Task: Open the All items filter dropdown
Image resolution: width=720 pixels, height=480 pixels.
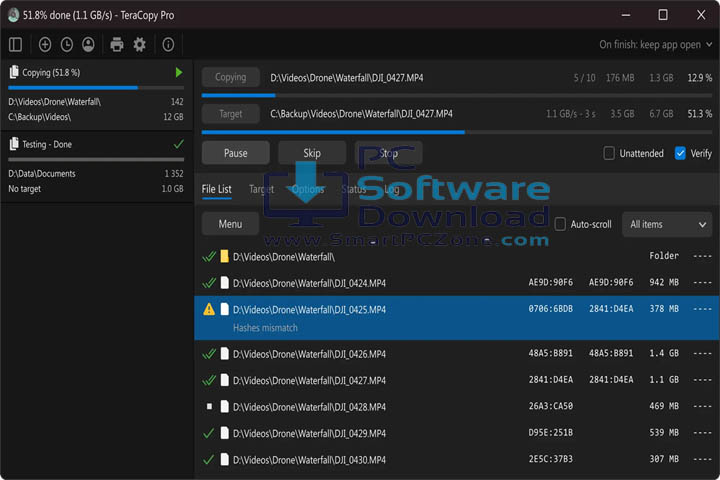Action: pyautogui.click(x=667, y=224)
